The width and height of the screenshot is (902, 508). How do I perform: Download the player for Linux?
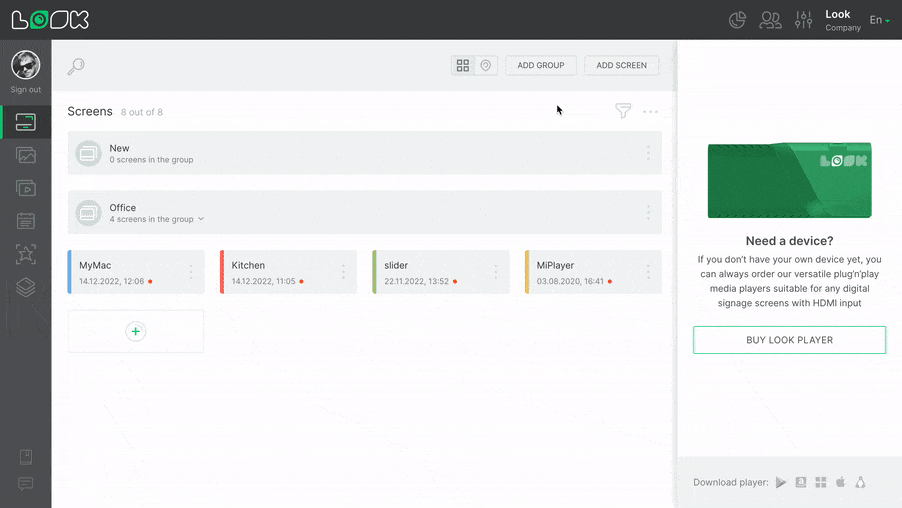pos(860,482)
